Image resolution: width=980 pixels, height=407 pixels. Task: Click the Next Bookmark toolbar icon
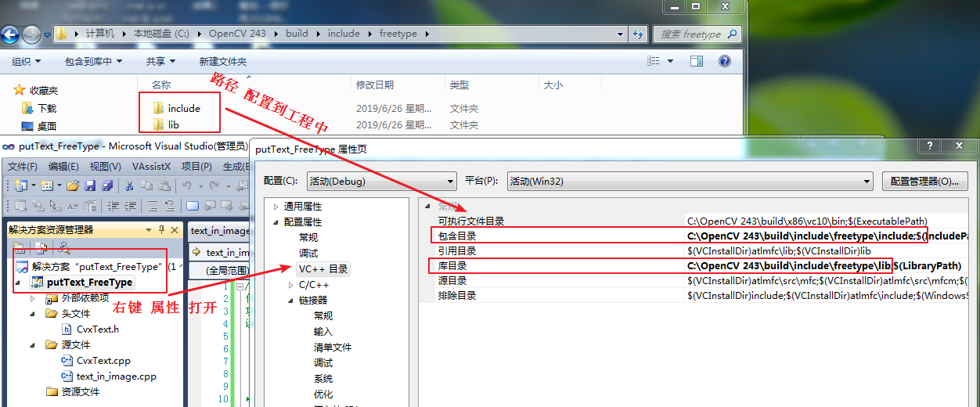(x=226, y=206)
